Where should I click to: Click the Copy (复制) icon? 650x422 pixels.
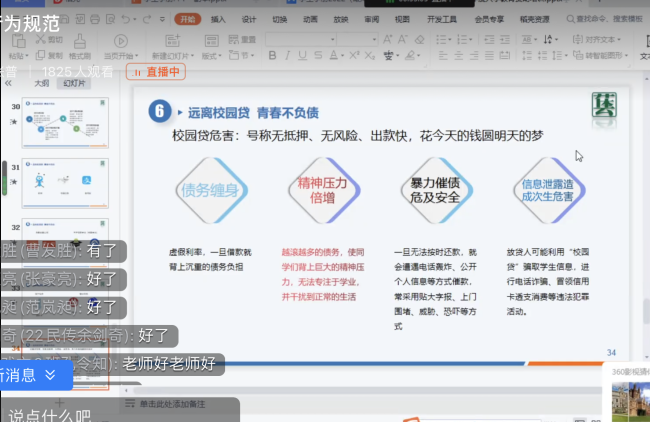[x=41, y=55]
